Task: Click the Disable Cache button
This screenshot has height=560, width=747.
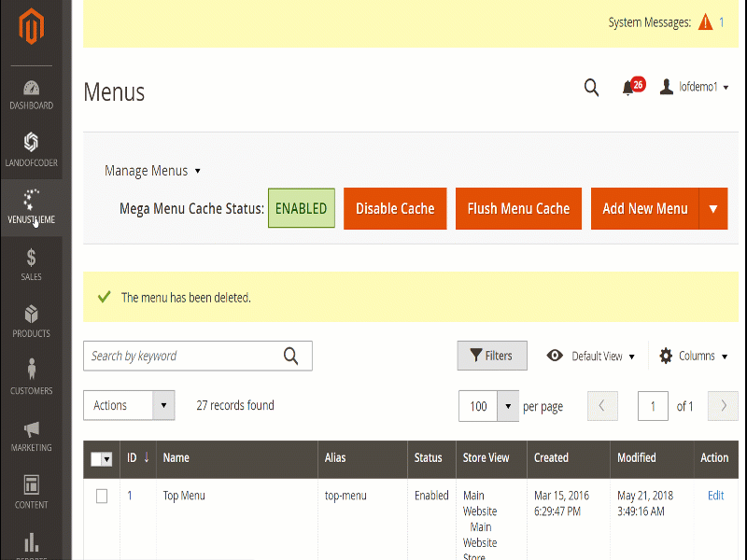Action: point(395,209)
